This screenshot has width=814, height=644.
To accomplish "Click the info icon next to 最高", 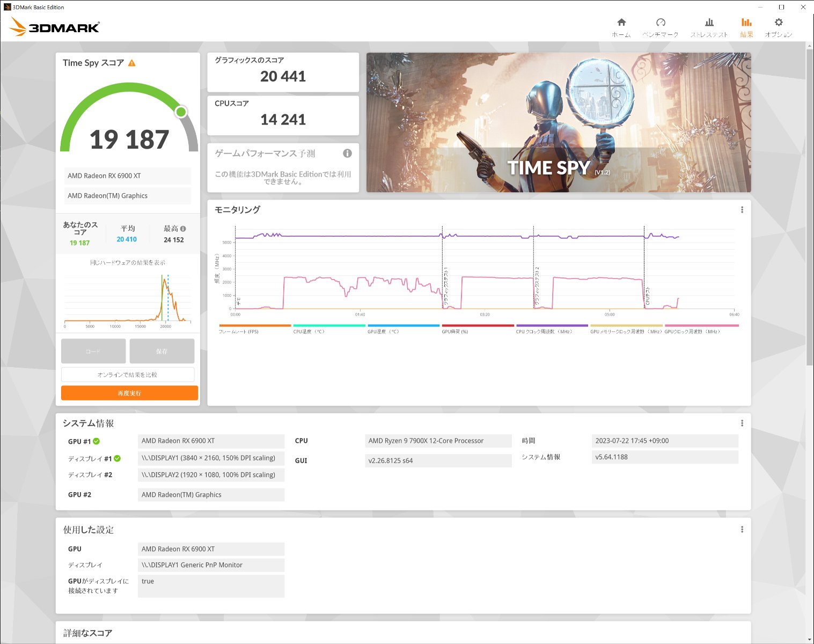I will point(183,229).
